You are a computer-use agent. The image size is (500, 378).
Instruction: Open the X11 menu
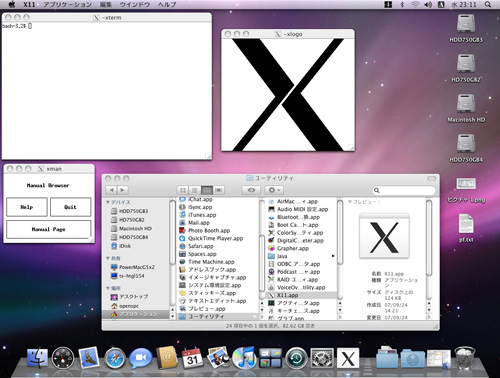pyautogui.click(x=29, y=4)
